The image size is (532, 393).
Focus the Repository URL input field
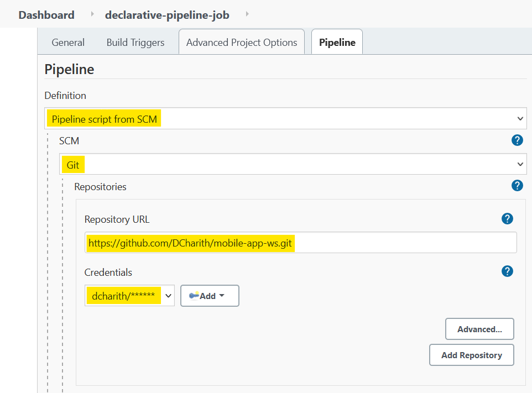tap(301, 243)
